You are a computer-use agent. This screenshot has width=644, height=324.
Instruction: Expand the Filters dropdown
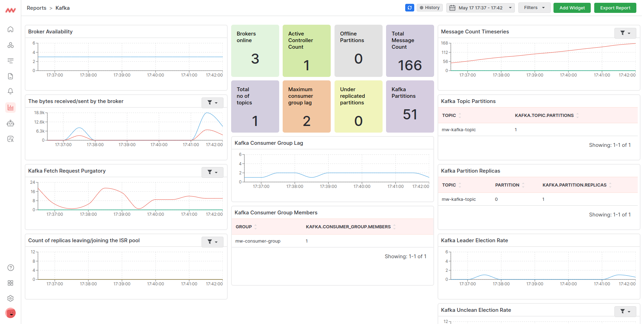(534, 7)
